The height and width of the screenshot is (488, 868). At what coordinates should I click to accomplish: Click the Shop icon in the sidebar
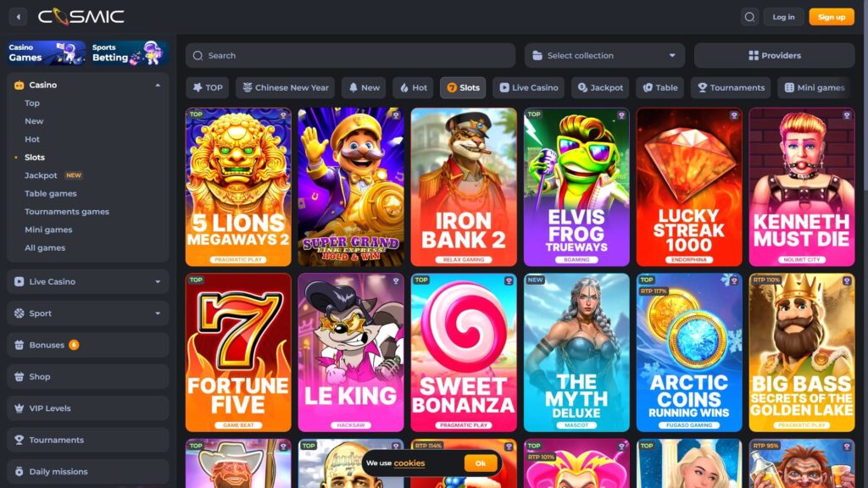tap(19, 376)
